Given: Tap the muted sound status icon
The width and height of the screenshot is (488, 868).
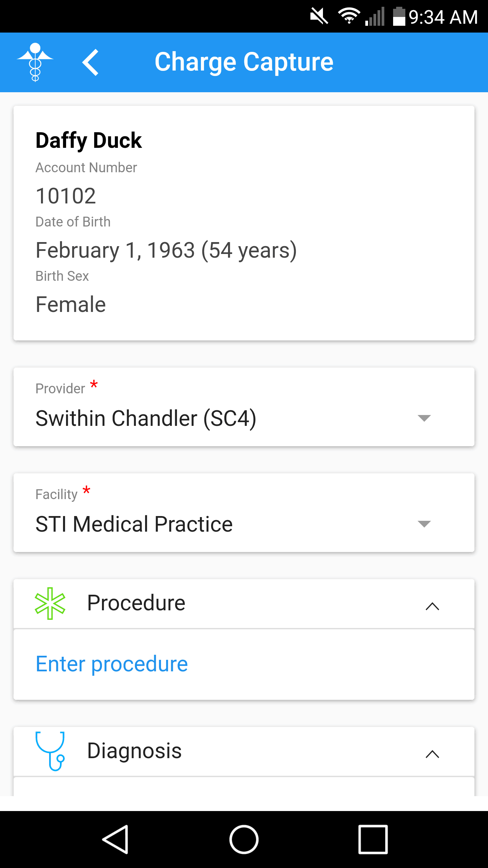Looking at the screenshot, I should click(x=319, y=16).
